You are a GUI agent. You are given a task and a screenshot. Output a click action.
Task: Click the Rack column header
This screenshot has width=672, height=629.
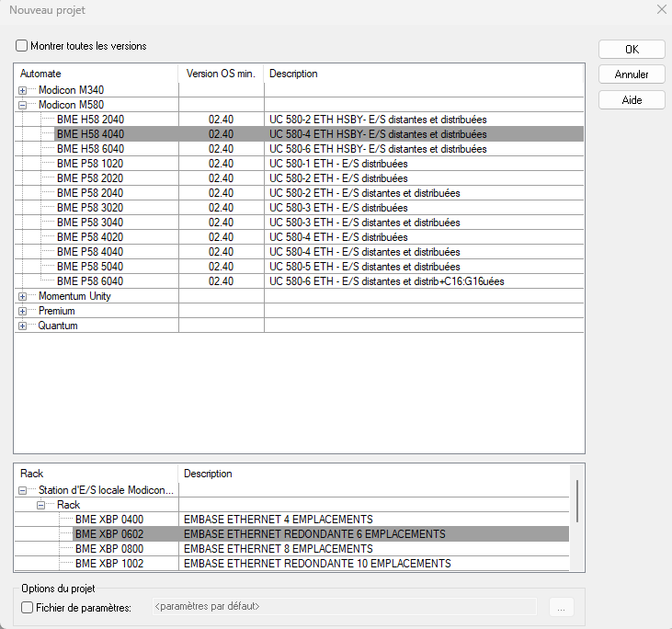[x=96, y=474]
